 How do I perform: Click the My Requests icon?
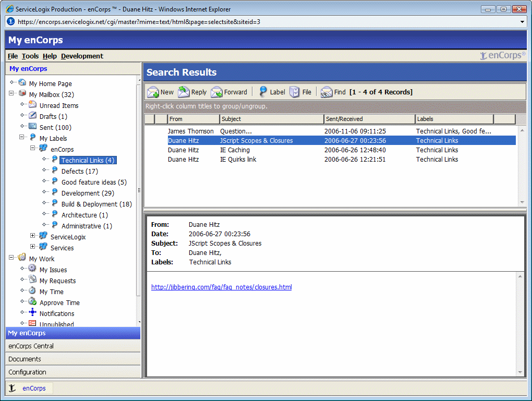tap(32, 279)
